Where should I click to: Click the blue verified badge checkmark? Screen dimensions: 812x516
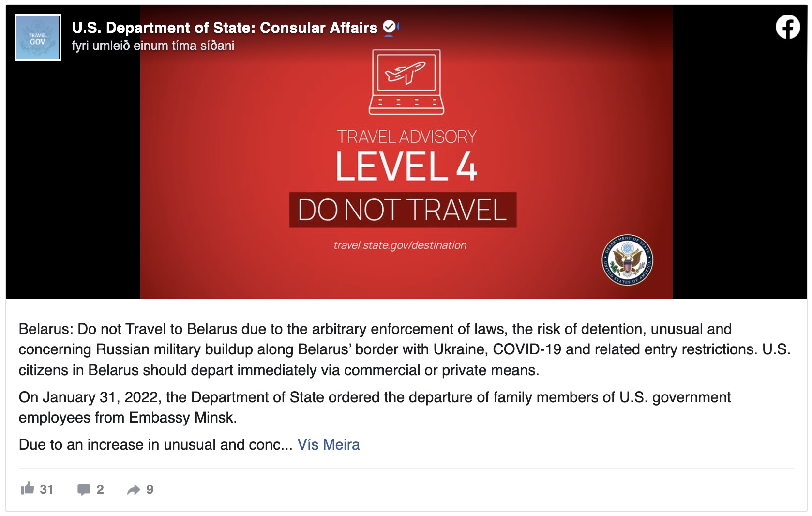point(389,27)
